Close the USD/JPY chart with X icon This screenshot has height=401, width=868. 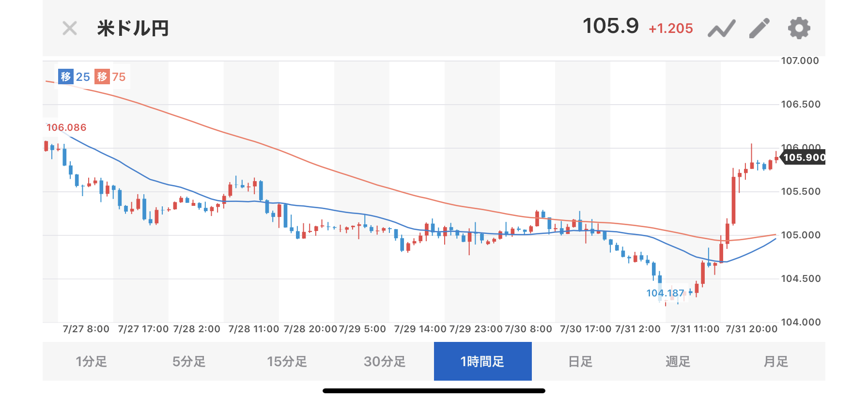coord(70,29)
